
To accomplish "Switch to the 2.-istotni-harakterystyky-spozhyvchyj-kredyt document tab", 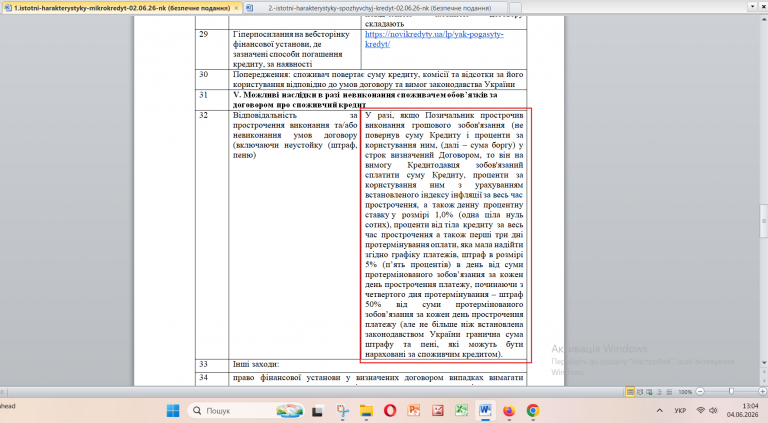I will point(375,8).
